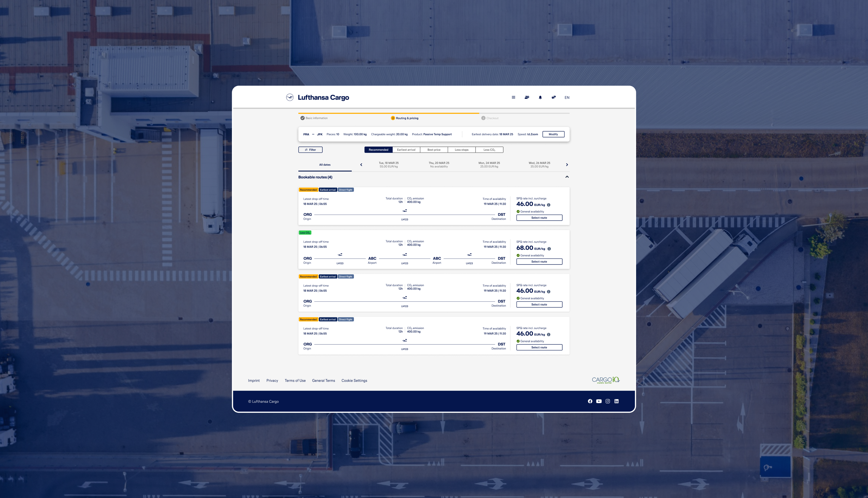Select the Best price sort option
This screenshot has width=868, height=498.
434,150
